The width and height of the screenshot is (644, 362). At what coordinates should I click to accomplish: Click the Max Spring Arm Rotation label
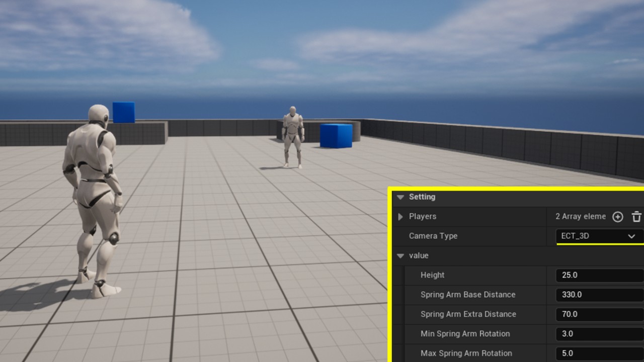tap(466, 353)
